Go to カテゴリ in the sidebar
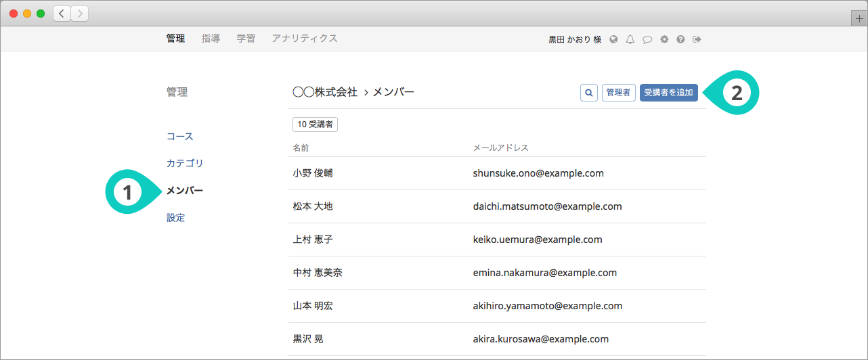The image size is (868, 360). pyautogui.click(x=185, y=164)
